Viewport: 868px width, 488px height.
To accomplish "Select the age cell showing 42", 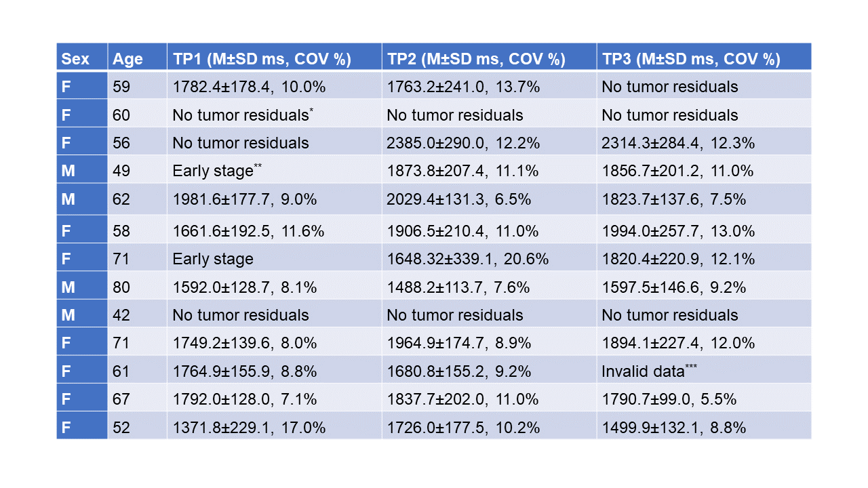I will [122, 315].
